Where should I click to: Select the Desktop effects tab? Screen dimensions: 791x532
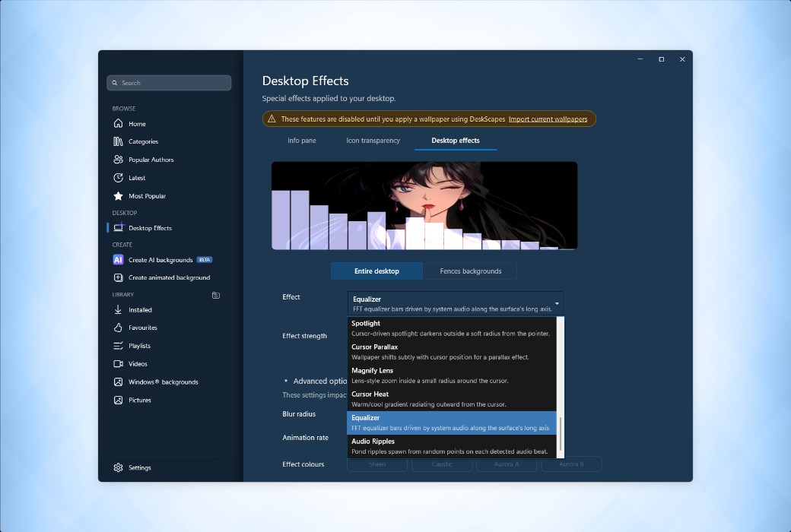tap(456, 141)
